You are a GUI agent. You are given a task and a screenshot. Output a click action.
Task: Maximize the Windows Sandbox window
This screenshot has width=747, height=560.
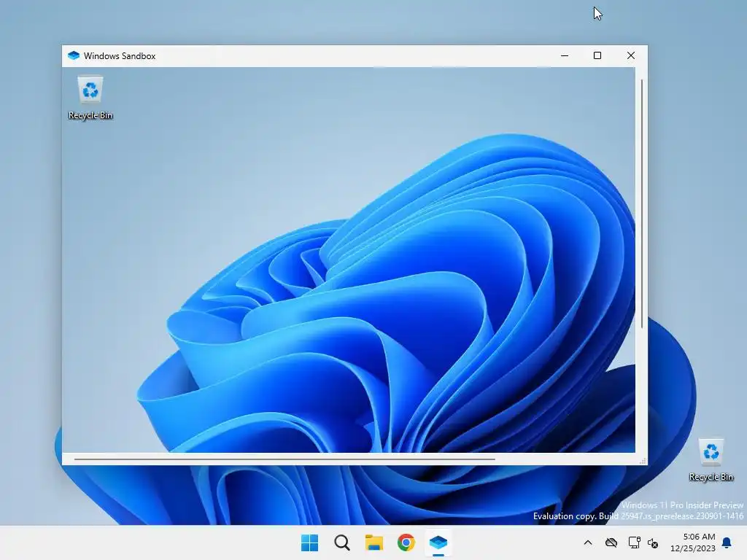pos(597,55)
